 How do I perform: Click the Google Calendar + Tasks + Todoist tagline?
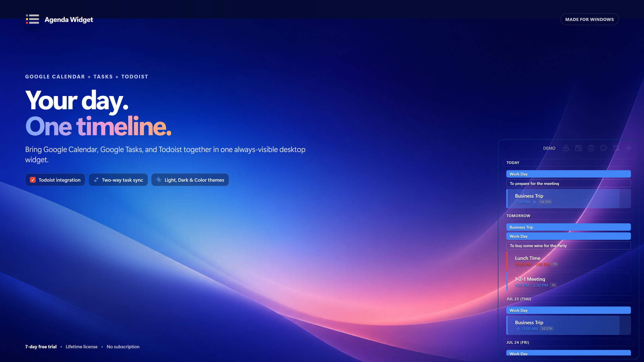87,77
